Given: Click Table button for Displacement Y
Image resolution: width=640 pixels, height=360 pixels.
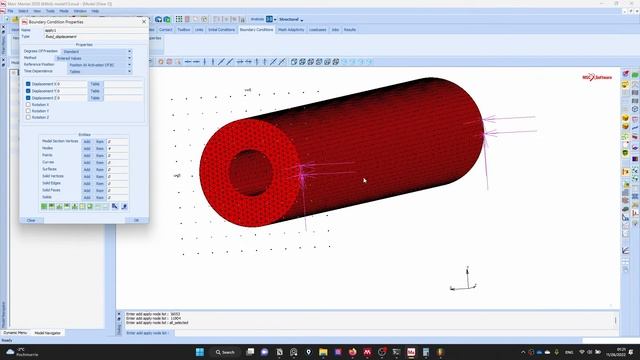Looking at the screenshot, I should click(95, 91).
